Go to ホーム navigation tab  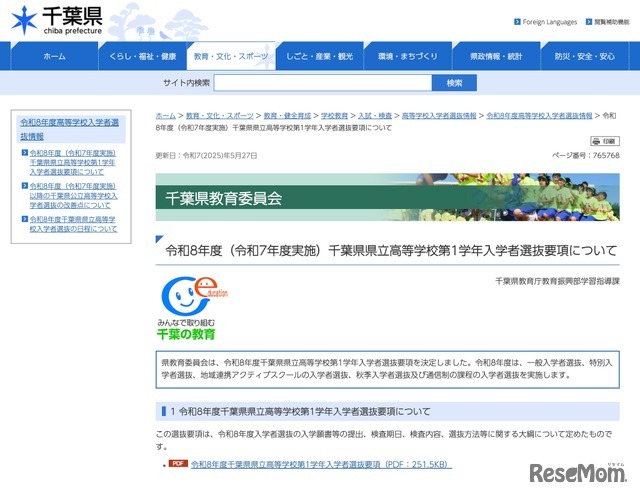(55, 56)
